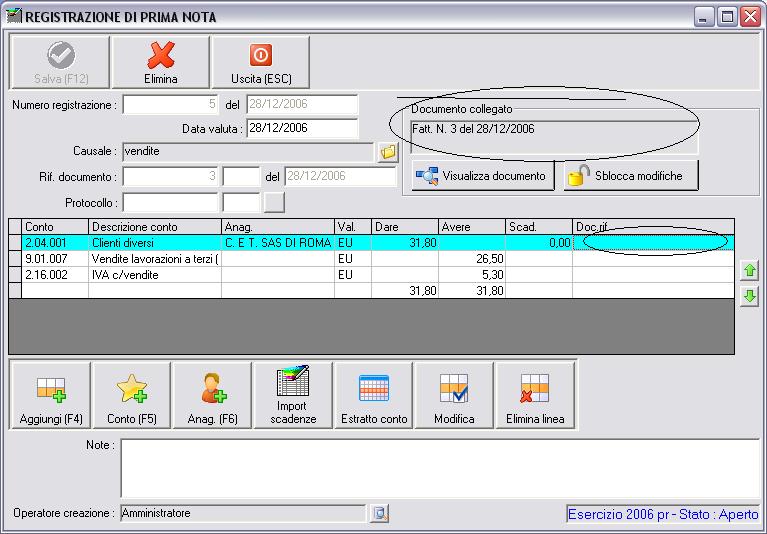Viewport: 767px width, 534px height.
Task: Click the small button beside Protocollo fields
Action: coord(274,202)
